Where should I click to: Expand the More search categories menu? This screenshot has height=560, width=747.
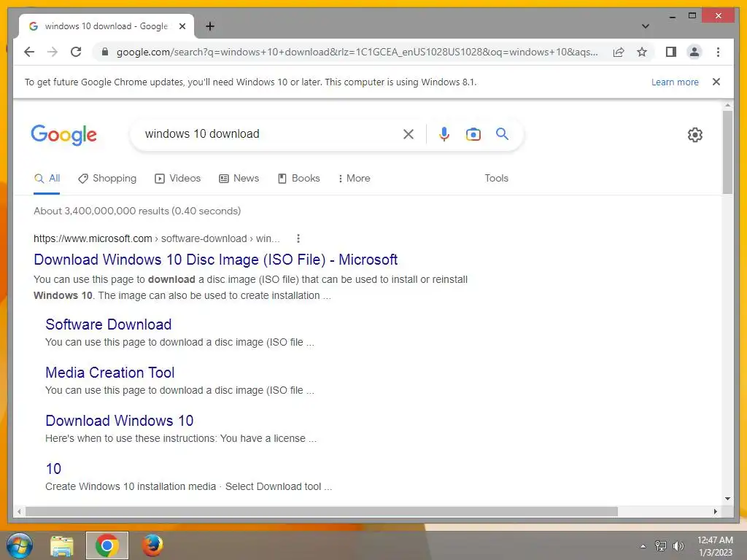coord(354,179)
